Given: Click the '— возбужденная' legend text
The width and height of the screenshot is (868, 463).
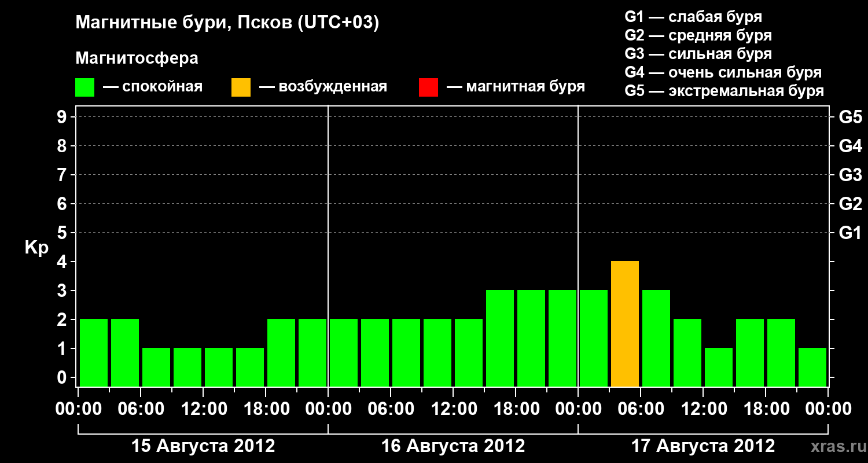Looking at the screenshot, I should coord(323,87).
